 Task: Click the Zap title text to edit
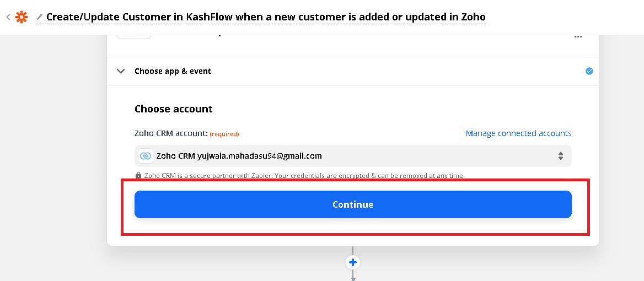pos(266,17)
